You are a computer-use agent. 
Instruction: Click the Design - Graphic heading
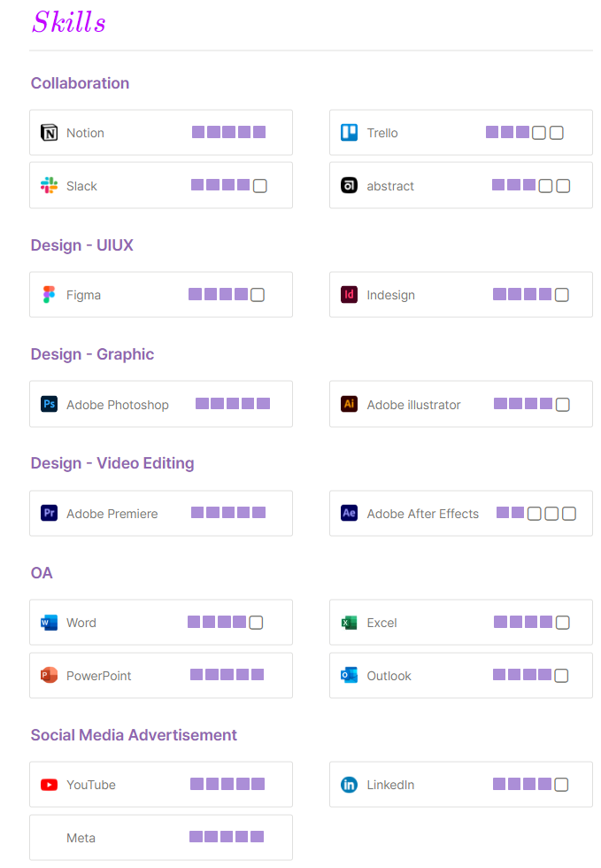point(92,354)
